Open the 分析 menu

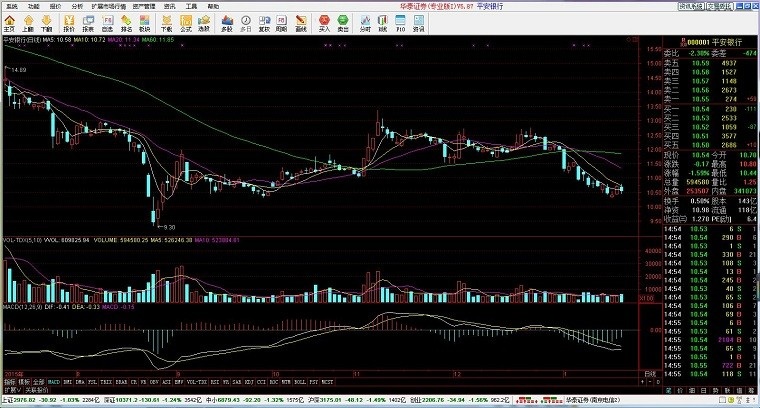point(77,7)
